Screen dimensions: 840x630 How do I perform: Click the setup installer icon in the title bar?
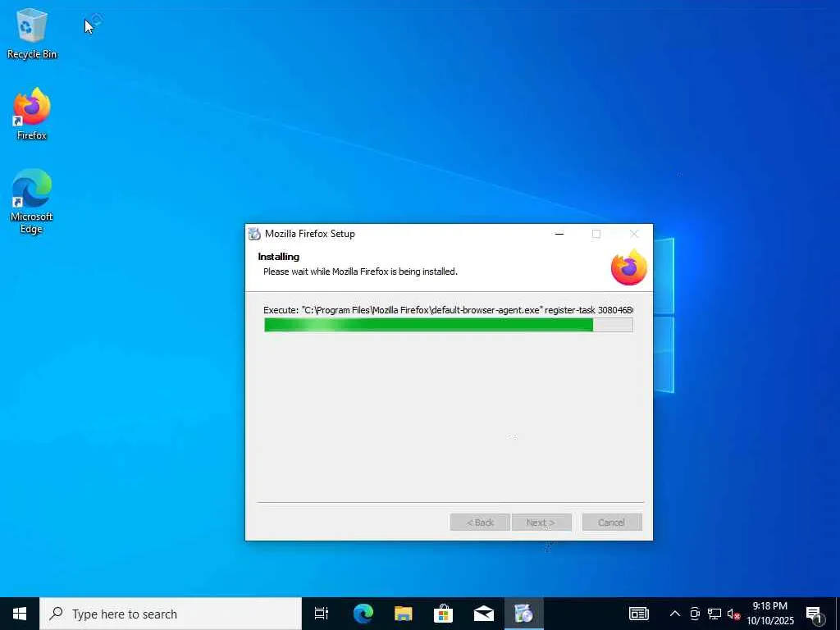point(254,234)
